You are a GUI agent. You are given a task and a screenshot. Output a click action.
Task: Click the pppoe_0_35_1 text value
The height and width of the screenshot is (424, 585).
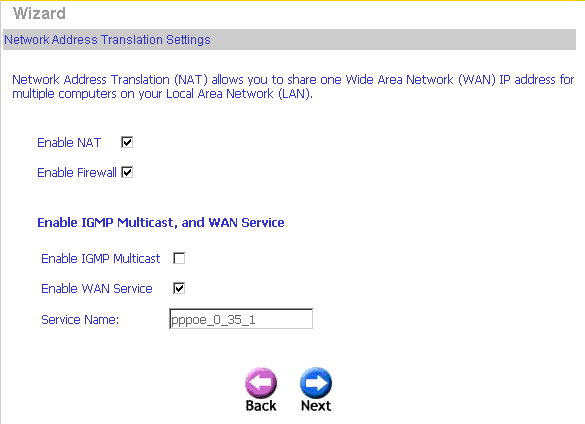click(x=213, y=320)
